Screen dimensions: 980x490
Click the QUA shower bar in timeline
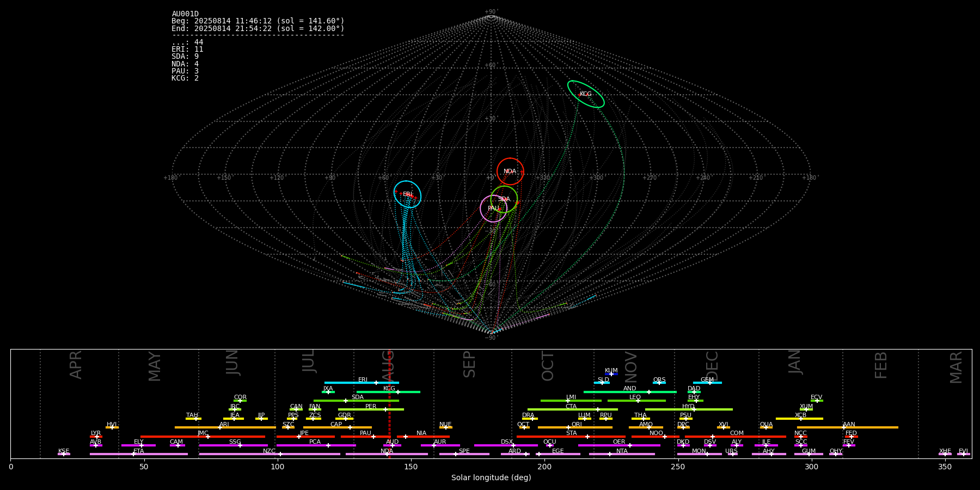[766, 427]
